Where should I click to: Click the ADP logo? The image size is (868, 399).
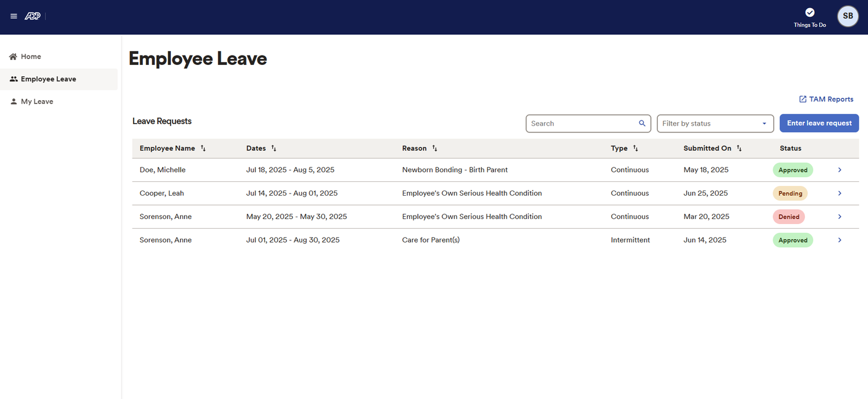pos(32,16)
